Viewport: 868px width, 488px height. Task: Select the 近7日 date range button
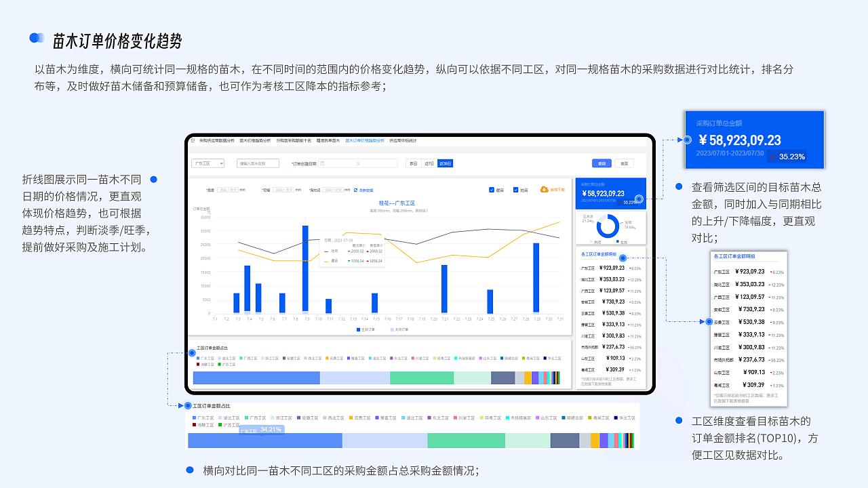(429, 163)
